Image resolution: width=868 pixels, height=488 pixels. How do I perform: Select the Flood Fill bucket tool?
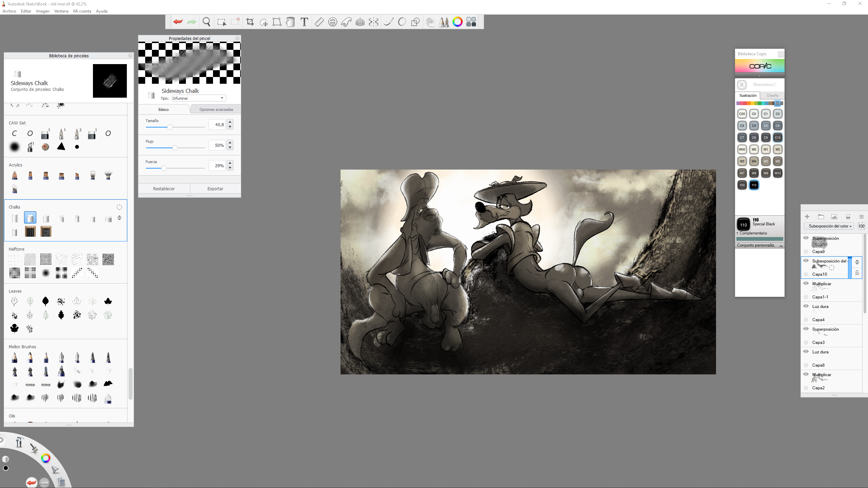[x=290, y=22]
